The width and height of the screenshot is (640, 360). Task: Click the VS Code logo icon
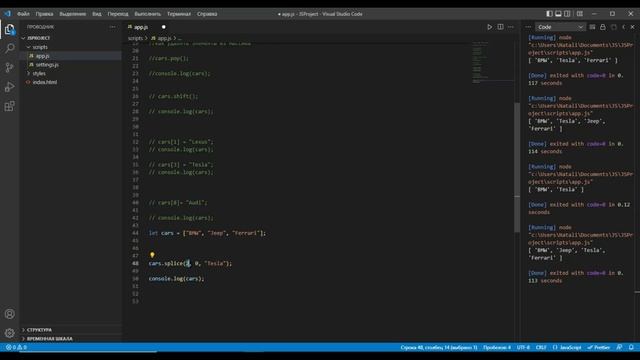8,13
